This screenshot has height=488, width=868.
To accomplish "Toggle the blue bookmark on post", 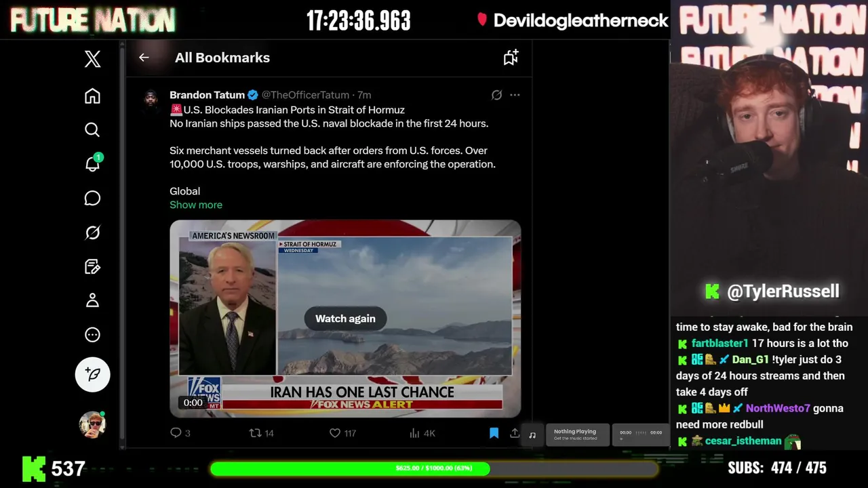I will click(x=494, y=433).
